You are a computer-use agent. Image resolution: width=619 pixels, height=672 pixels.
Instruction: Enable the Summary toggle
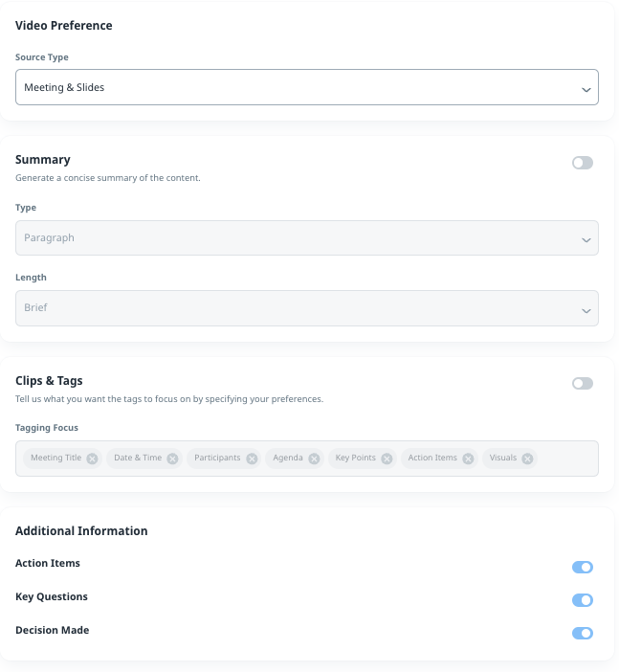tap(582, 163)
